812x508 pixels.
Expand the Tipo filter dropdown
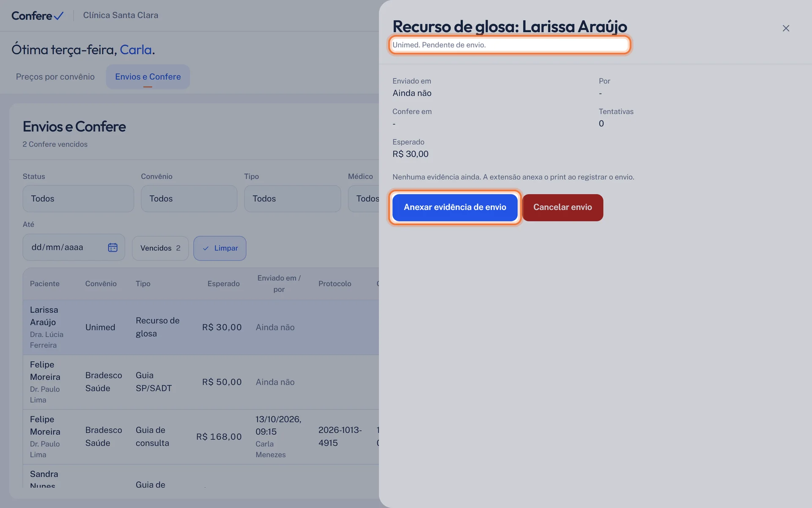tap(292, 199)
